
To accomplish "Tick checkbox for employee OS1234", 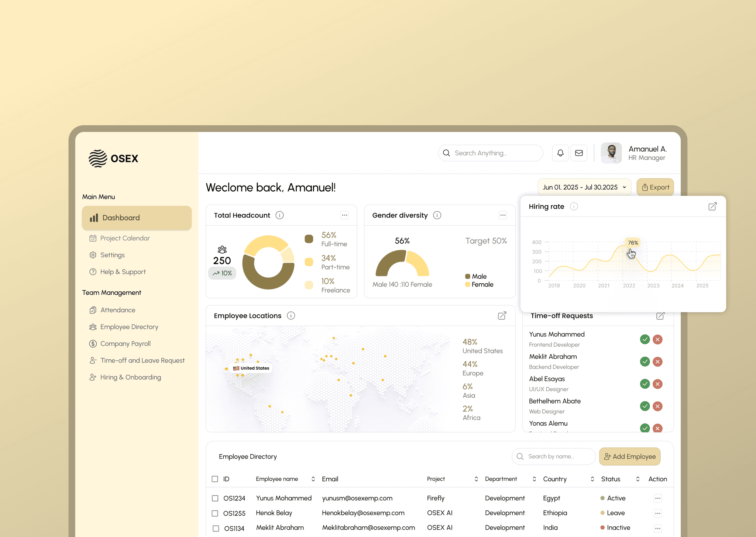I will pos(215,498).
